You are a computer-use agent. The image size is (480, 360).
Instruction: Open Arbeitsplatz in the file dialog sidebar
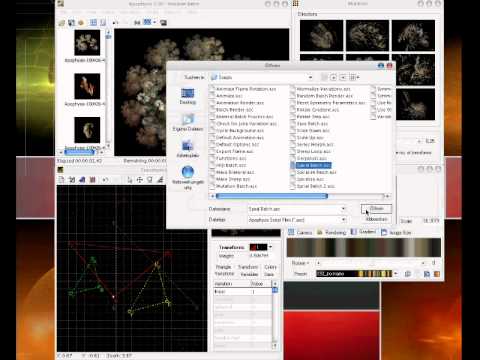tap(188, 149)
